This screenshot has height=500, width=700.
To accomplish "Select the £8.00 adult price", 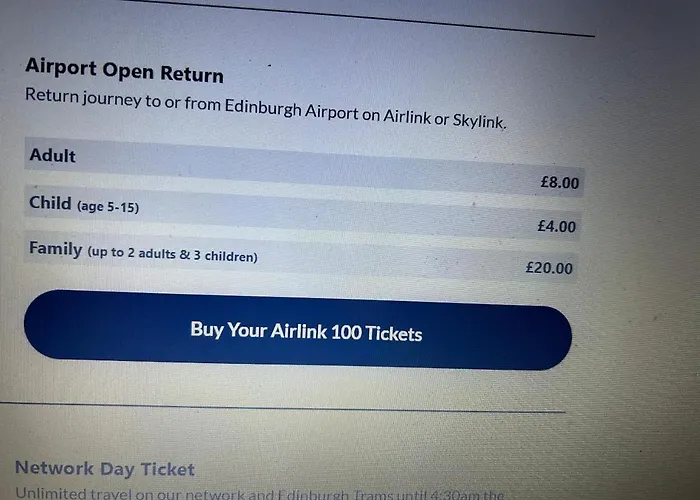I will point(559,183).
